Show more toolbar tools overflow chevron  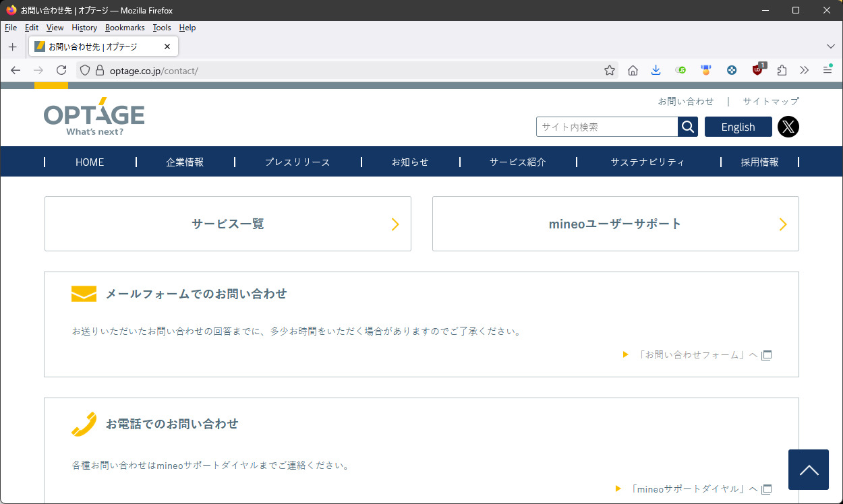coord(804,70)
